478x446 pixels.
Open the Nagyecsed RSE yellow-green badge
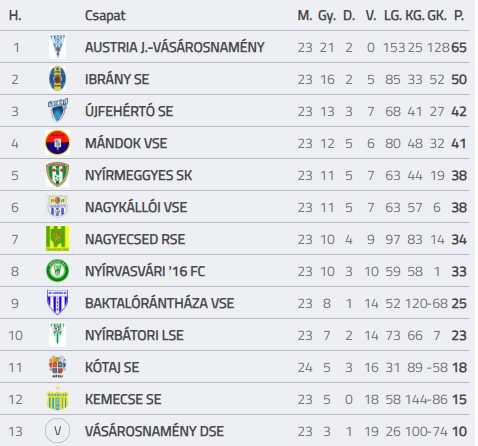tap(57, 239)
